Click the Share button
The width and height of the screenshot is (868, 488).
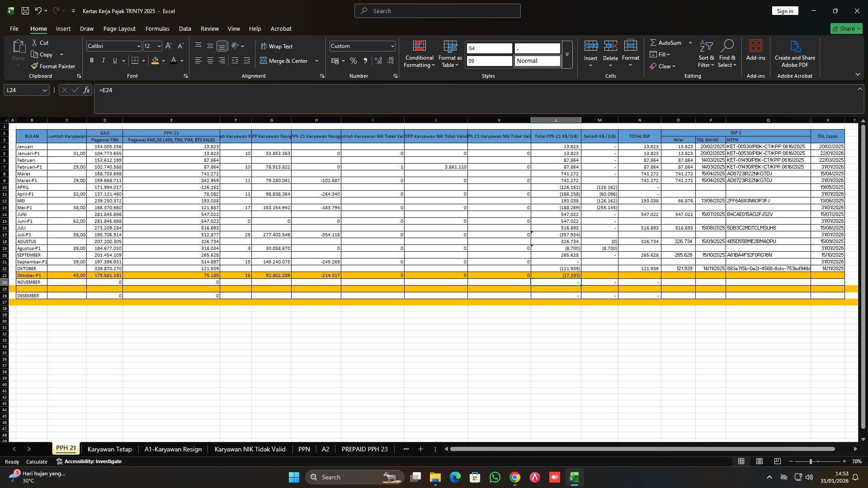[845, 28]
